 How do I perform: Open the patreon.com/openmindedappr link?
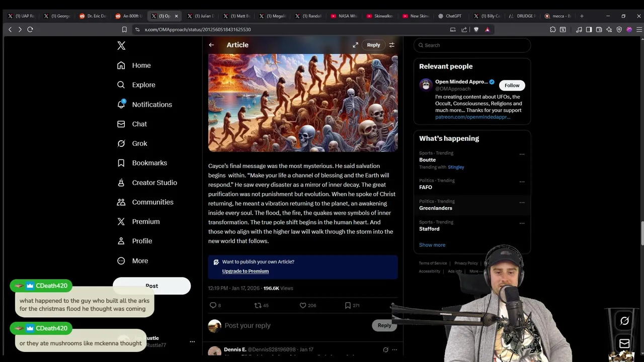[x=472, y=117]
